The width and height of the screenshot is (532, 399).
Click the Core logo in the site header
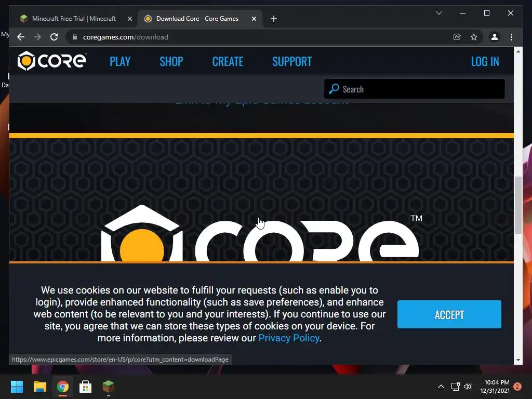click(52, 61)
